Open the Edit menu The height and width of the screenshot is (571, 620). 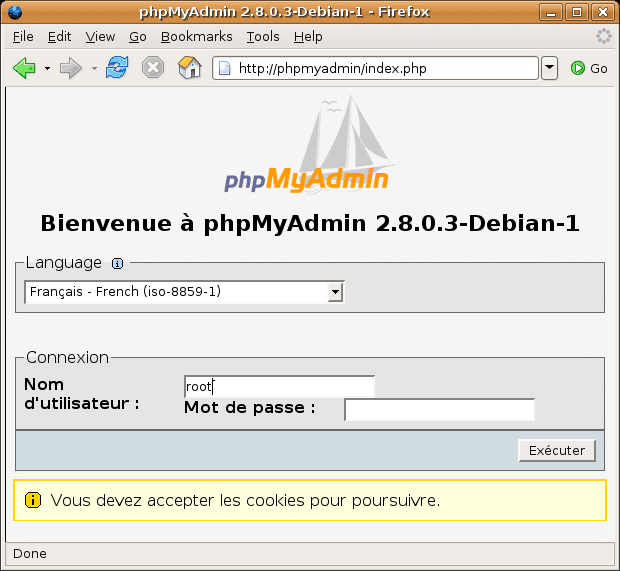pyautogui.click(x=59, y=37)
